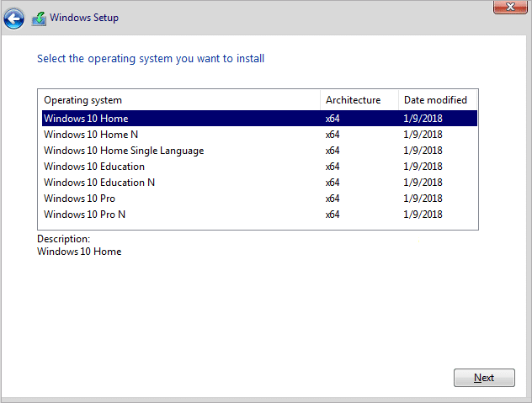Click the Windows Setup title text
Viewport: 532px width, 403px height.
tap(84, 18)
